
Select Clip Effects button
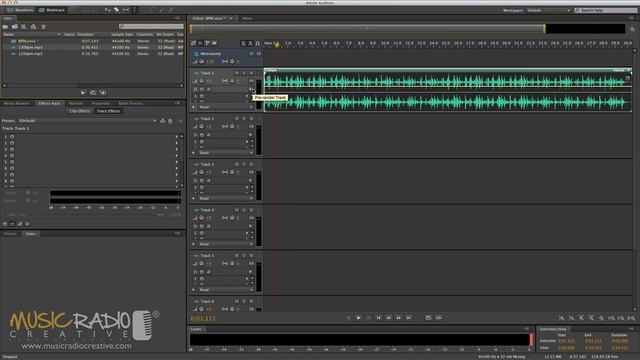click(x=80, y=111)
